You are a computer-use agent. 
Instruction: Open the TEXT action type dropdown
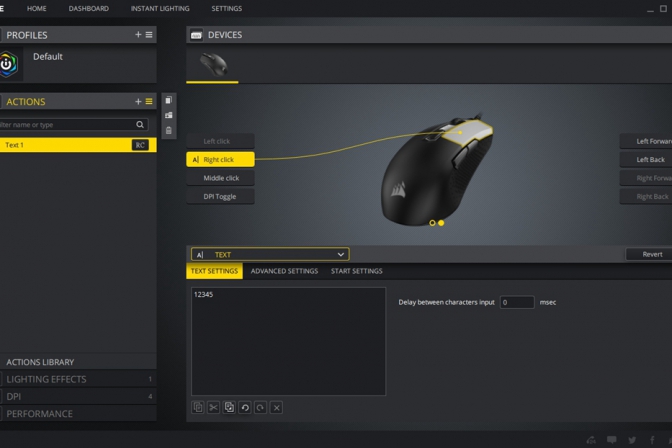coord(270,254)
